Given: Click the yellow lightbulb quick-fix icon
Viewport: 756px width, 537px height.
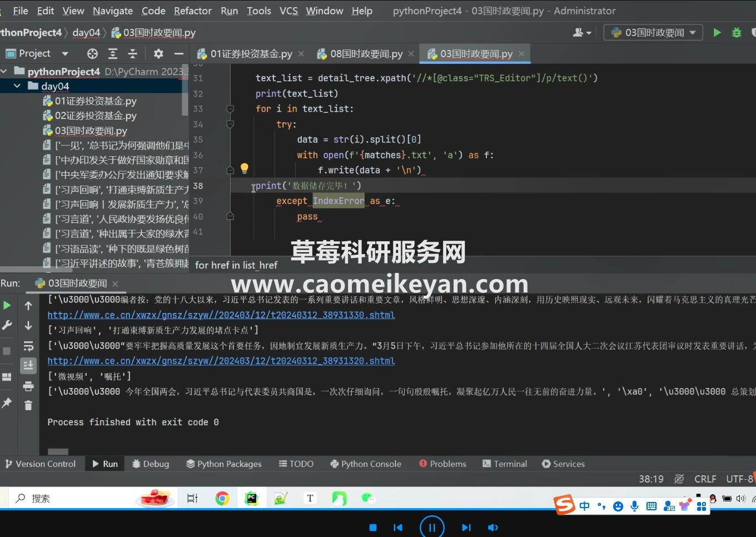Looking at the screenshot, I should pyautogui.click(x=244, y=168).
